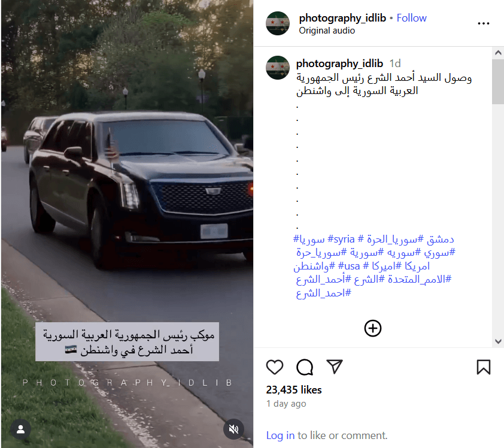Save post with bookmark icon
The image size is (504, 448).
483,367
